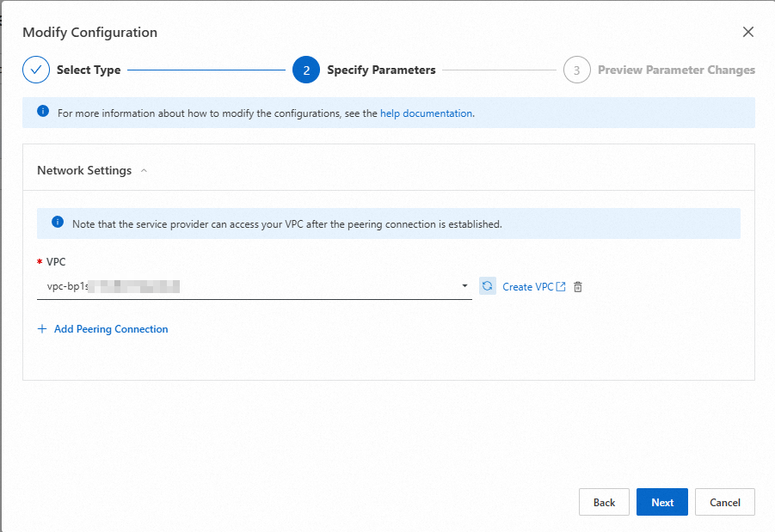Click the Preview Parameter Changes step label
Screen dimensions: 775x532
click(x=676, y=70)
